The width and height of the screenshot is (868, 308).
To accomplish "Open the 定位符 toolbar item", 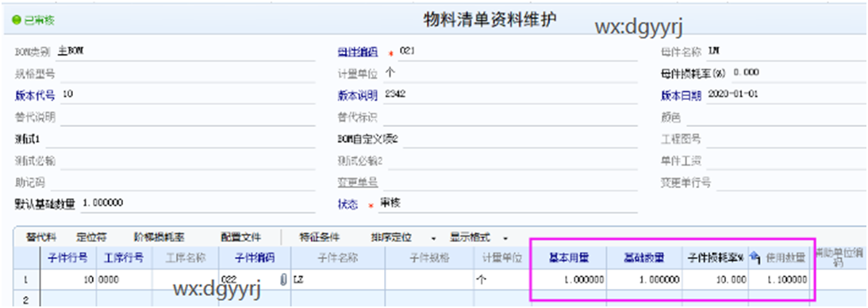I will click(92, 237).
